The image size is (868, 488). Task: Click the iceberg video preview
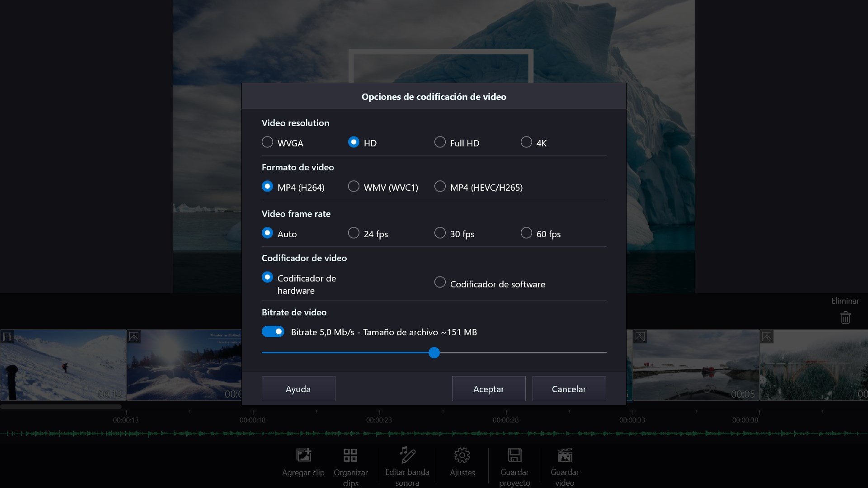(434, 41)
